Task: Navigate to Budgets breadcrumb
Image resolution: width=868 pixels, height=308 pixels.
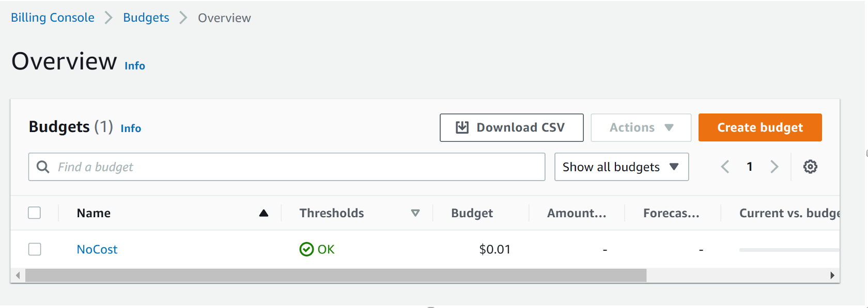Action: (146, 18)
